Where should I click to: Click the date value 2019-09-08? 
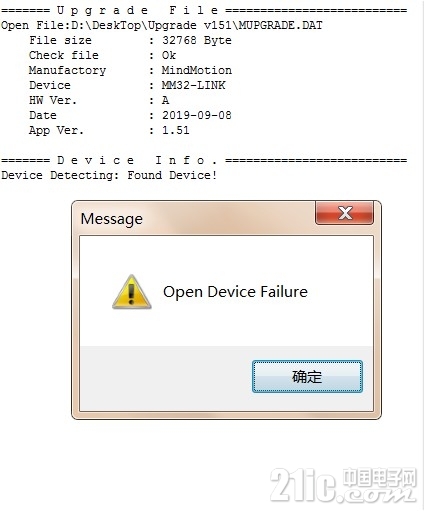click(197, 115)
